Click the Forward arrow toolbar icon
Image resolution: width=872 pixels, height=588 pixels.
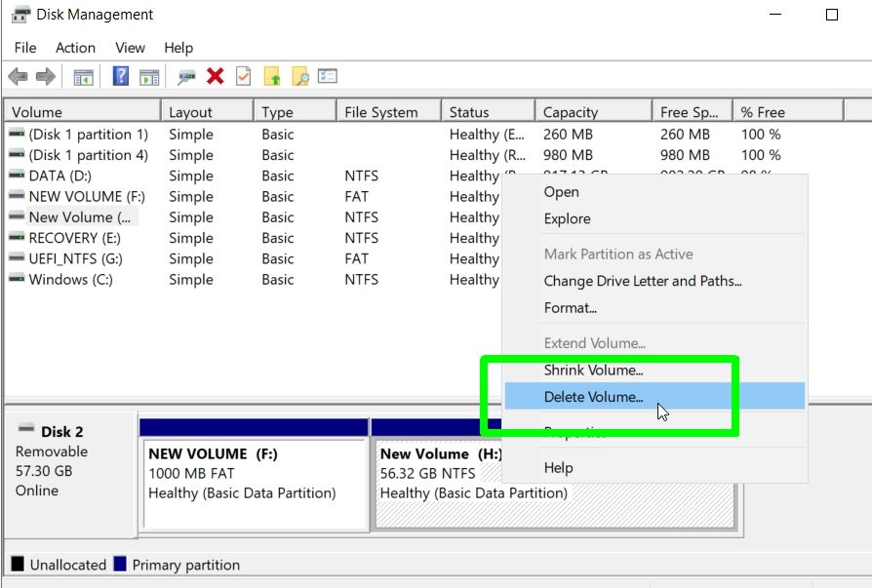46,76
